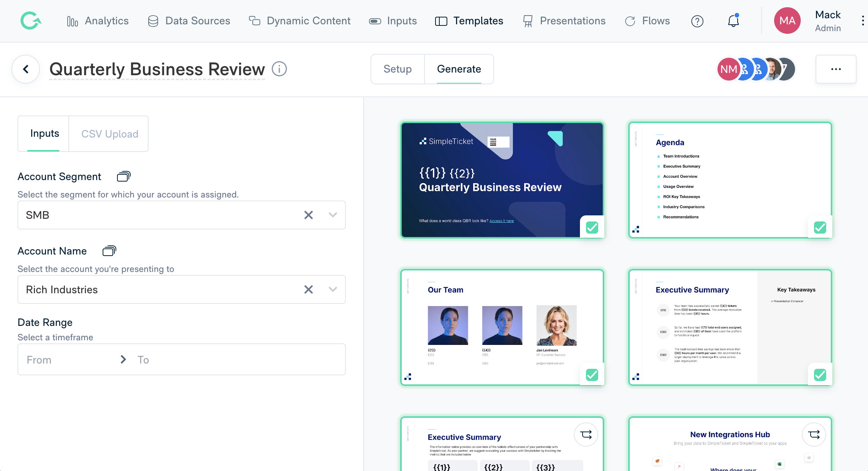Click the info icon next to the title

(279, 69)
